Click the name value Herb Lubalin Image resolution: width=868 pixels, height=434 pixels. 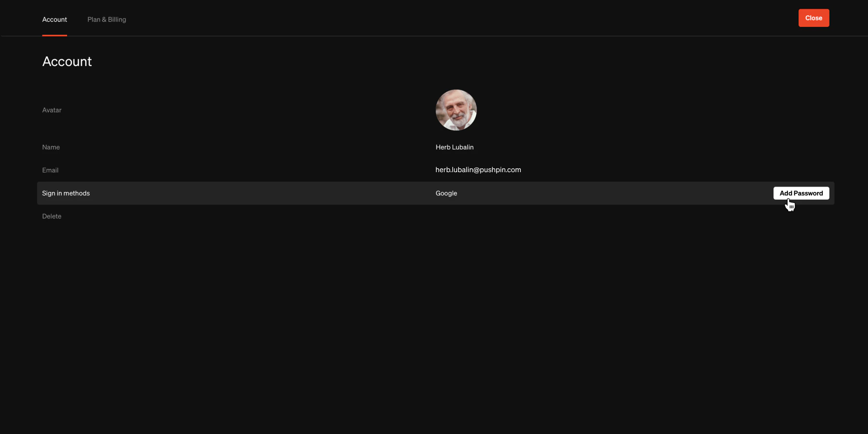454,147
